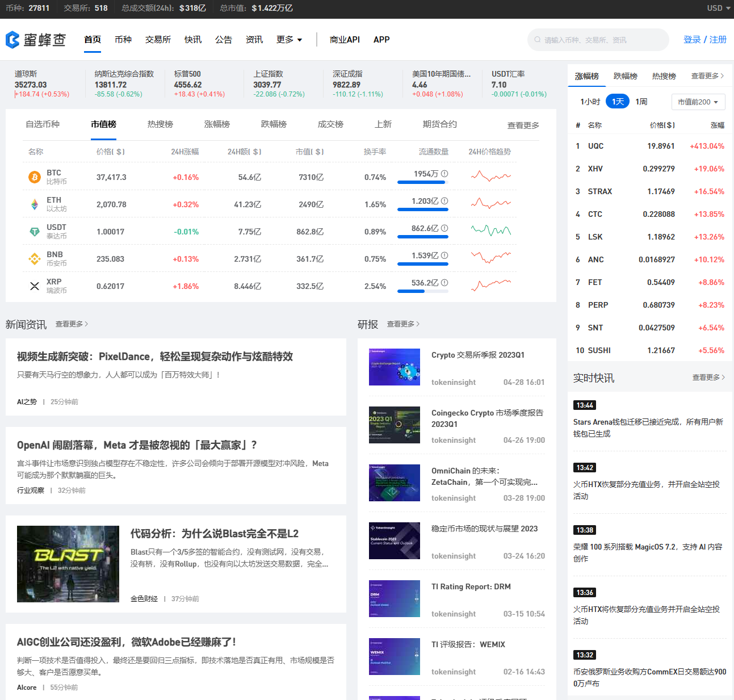Click the search magnifier icon
Viewport: 734px width, 700px height.
click(x=537, y=40)
